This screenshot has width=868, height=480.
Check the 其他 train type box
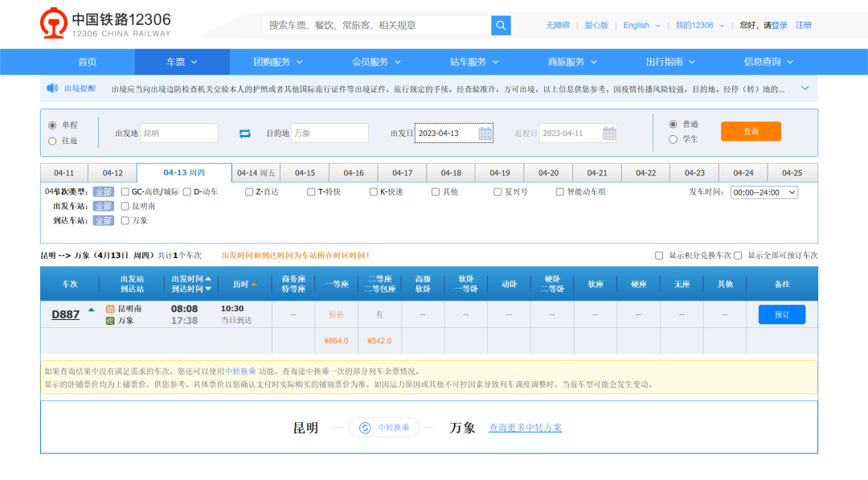(436, 192)
